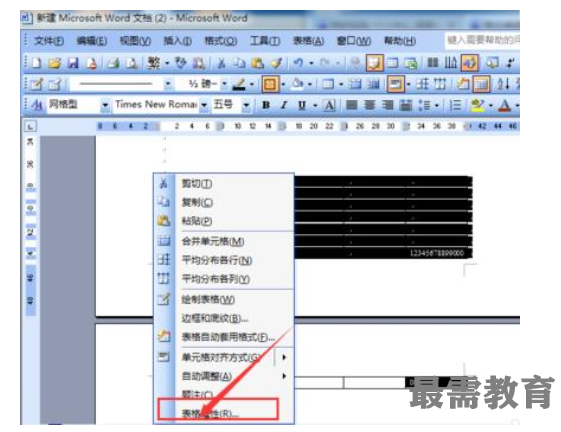561x432 pixels.
Task: Click the Print icon in the standard toolbar
Action: click(x=113, y=63)
